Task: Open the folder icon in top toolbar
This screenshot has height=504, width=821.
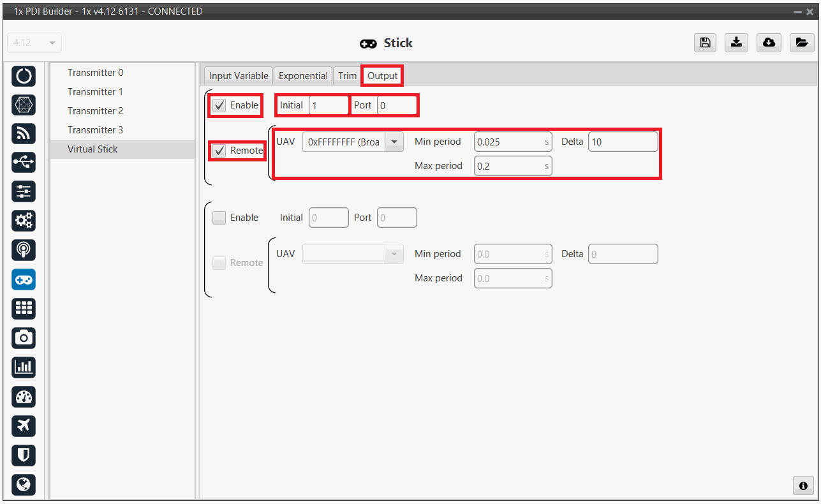Action: point(801,43)
